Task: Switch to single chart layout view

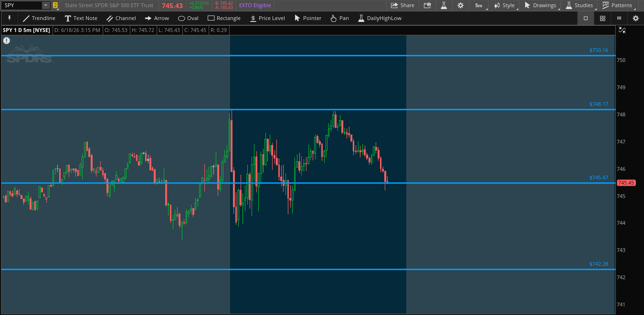Action: click(586, 18)
